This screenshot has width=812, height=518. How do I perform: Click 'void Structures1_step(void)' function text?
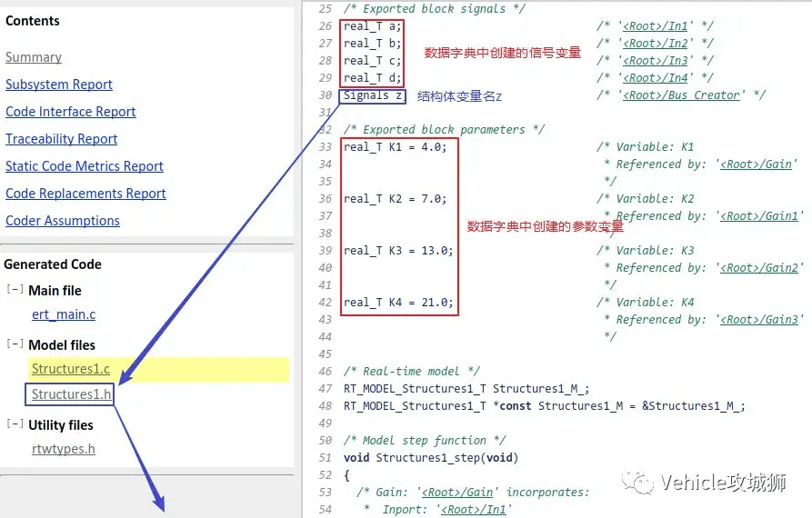pyautogui.click(x=431, y=458)
